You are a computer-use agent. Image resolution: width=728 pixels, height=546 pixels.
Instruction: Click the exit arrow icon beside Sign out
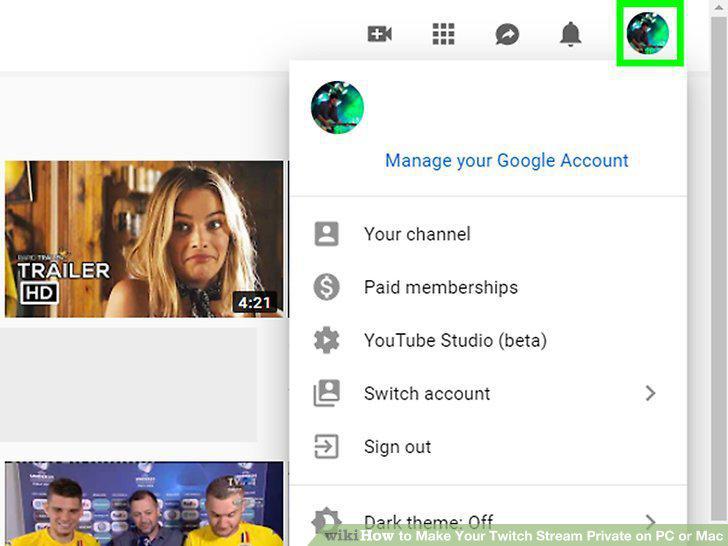[x=326, y=447]
